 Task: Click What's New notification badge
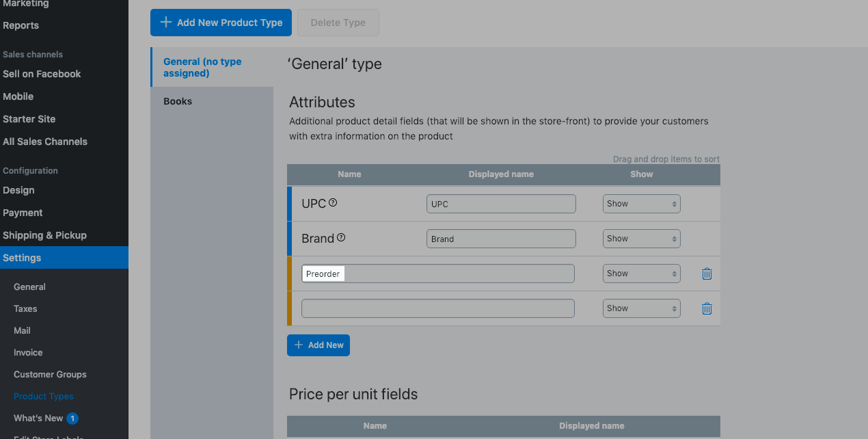pos(72,418)
